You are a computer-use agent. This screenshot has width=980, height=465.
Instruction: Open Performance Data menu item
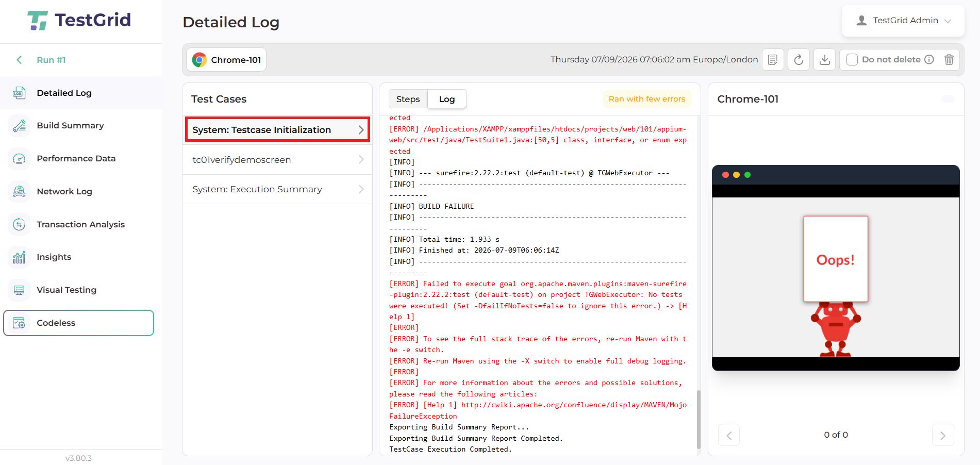(81, 158)
